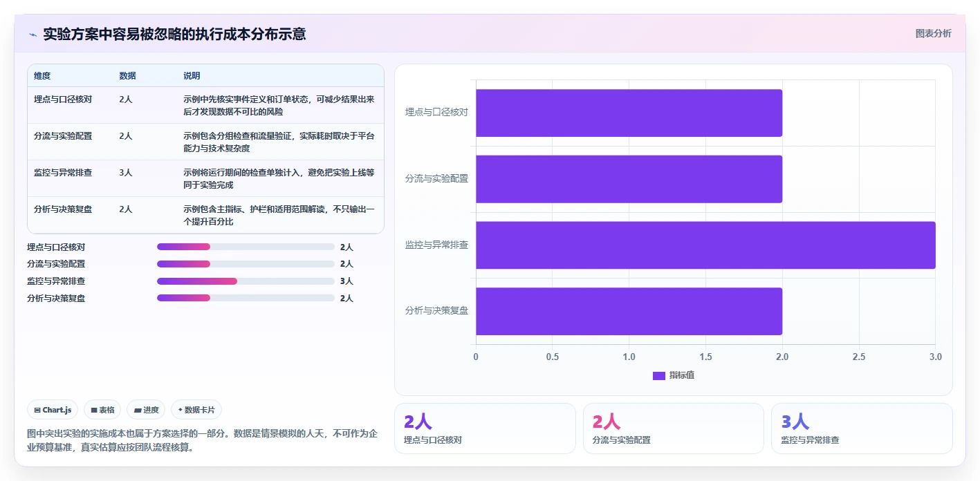
Task: Click the 3人 value in the table
Action: (126, 173)
